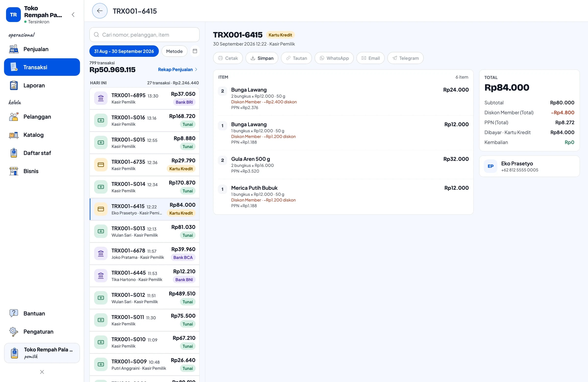Screen dimensions: 588x382
Task: Open the Metode filter dropdown
Action: (x=174, y=51)
